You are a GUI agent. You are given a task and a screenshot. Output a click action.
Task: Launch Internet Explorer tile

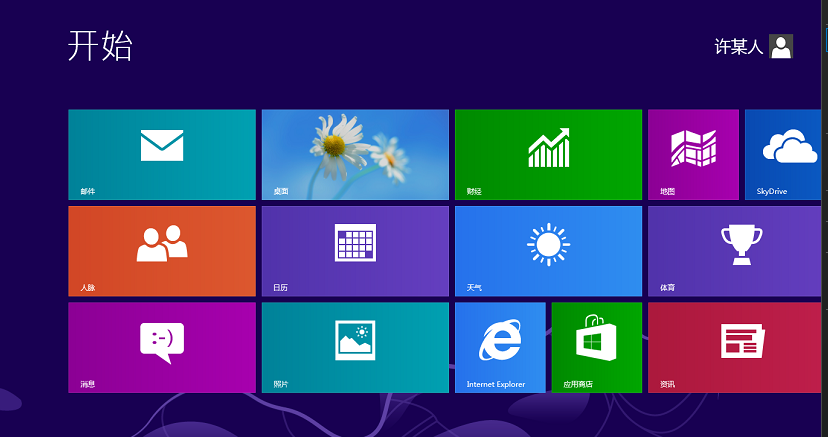[x=500, y=348]
